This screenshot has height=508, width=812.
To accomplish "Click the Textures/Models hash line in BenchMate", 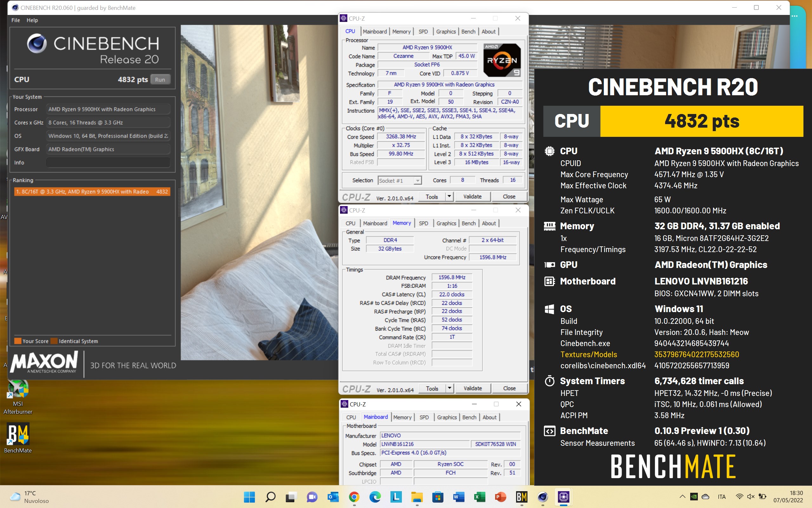I will (650, 354).
